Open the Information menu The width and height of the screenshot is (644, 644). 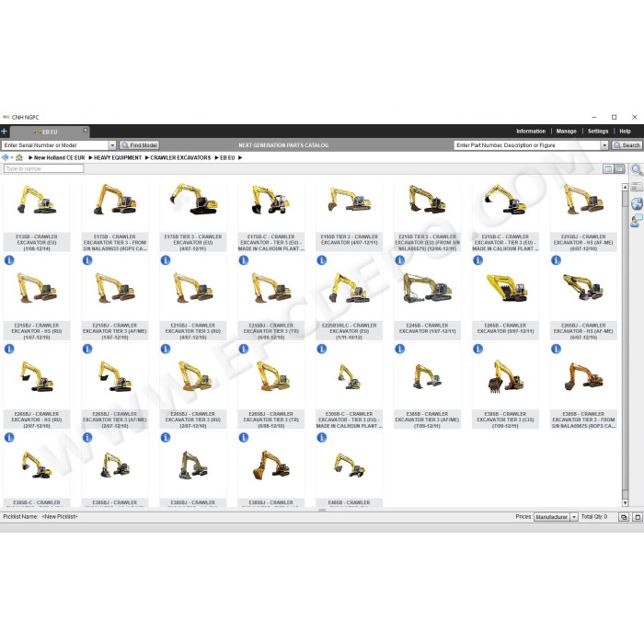(x=531, y=131)
